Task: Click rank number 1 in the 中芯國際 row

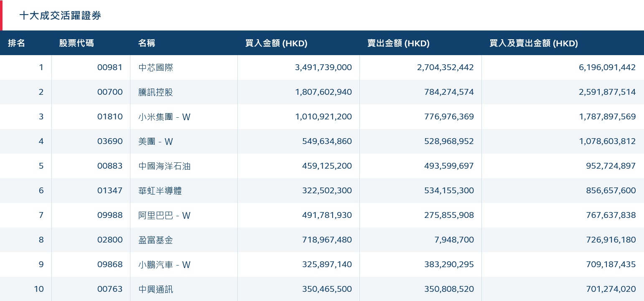Action: [41, 67]
